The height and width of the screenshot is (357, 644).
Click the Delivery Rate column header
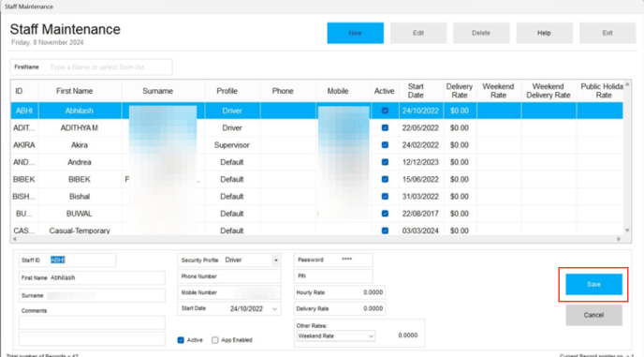coord(460,91)
